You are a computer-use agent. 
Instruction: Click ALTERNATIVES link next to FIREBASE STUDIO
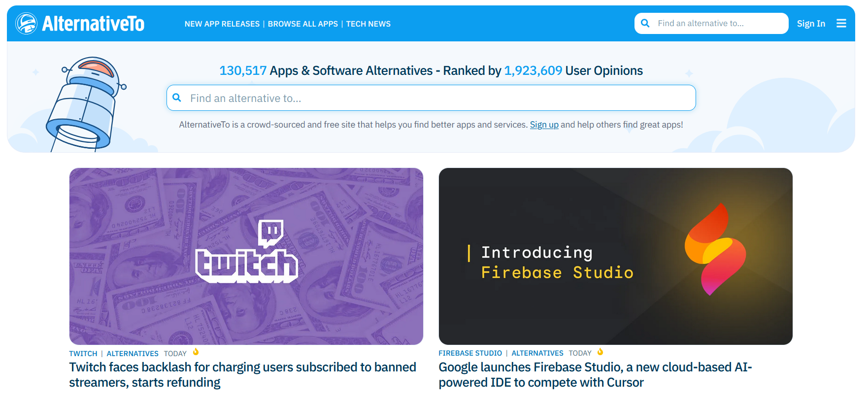pos(537,353)
